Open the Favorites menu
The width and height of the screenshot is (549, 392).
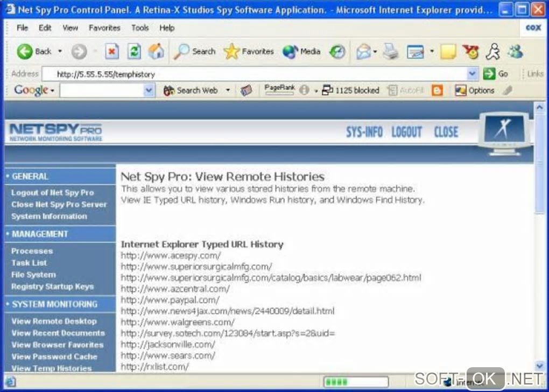click(104, 27)
